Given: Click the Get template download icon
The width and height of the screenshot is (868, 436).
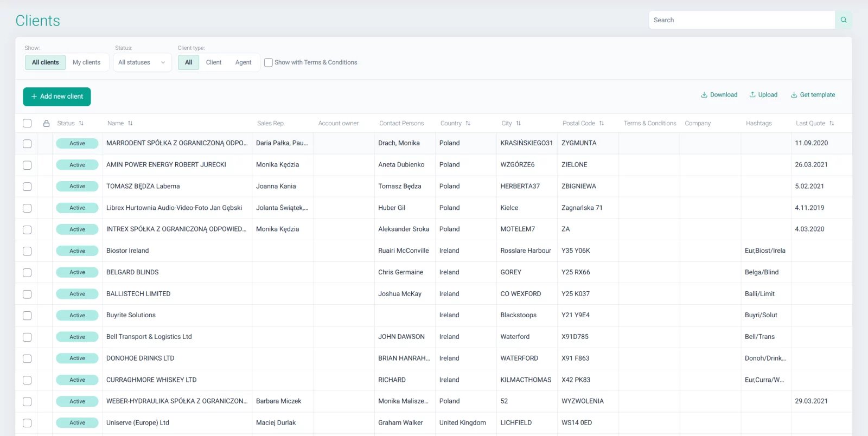Looking at the screenshot, I should click(x=794, y=95).
